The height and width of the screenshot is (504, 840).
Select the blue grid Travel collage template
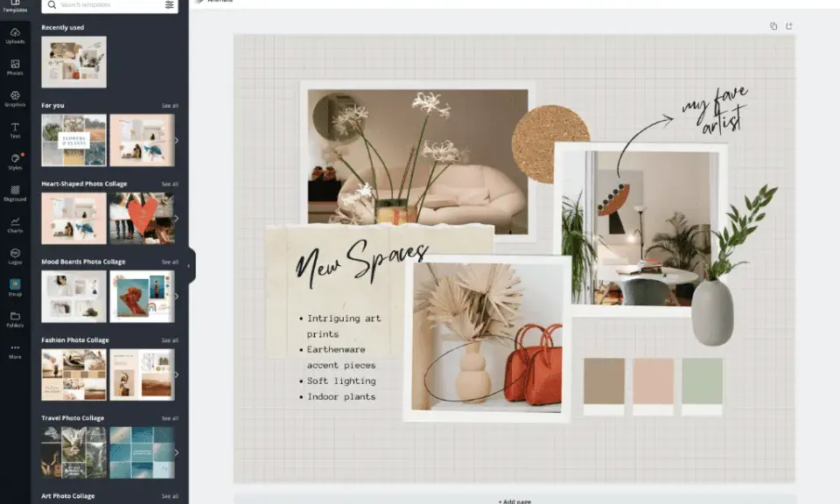[x=142, y=452]
